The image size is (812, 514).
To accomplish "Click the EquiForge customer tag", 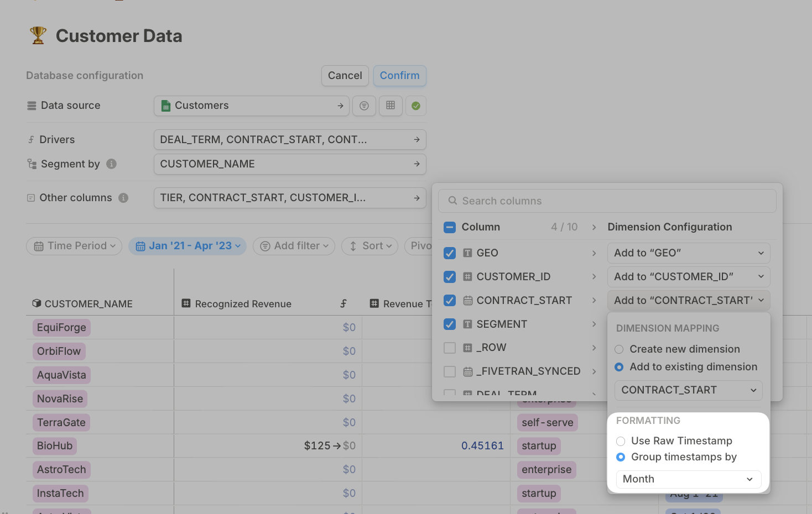I will pyautogui.click(x=61, y=328).
